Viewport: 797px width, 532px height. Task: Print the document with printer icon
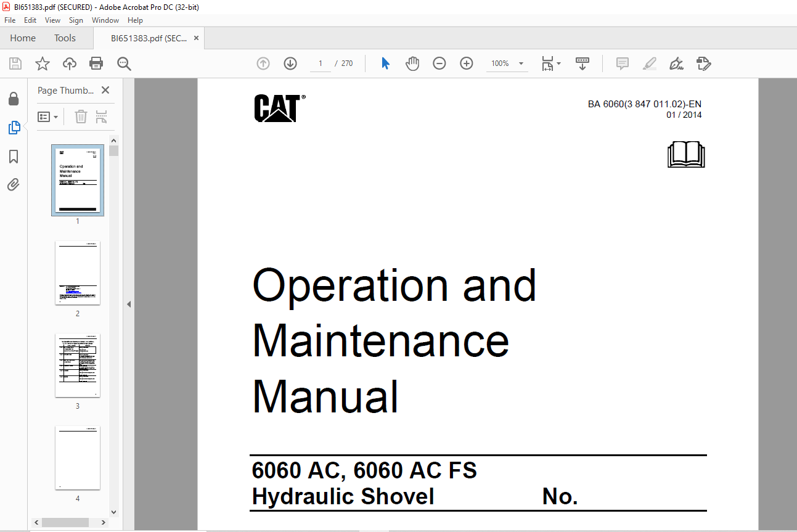(x=96, y=63)
